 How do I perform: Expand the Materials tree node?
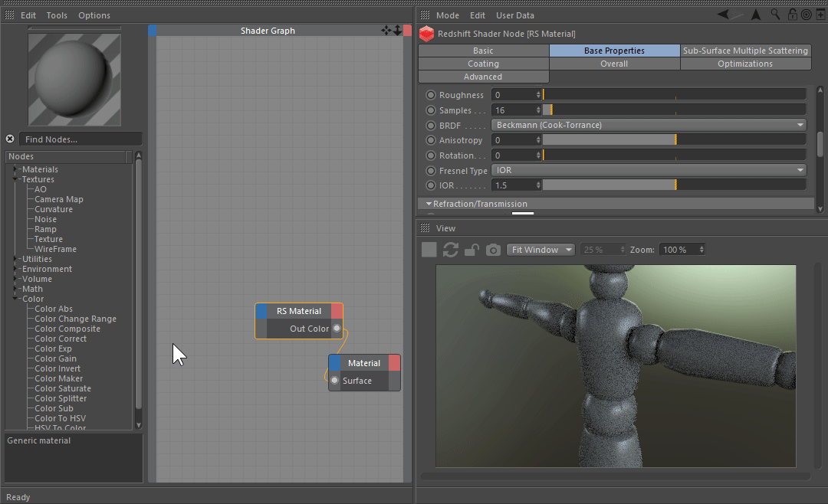coord(15,169)
